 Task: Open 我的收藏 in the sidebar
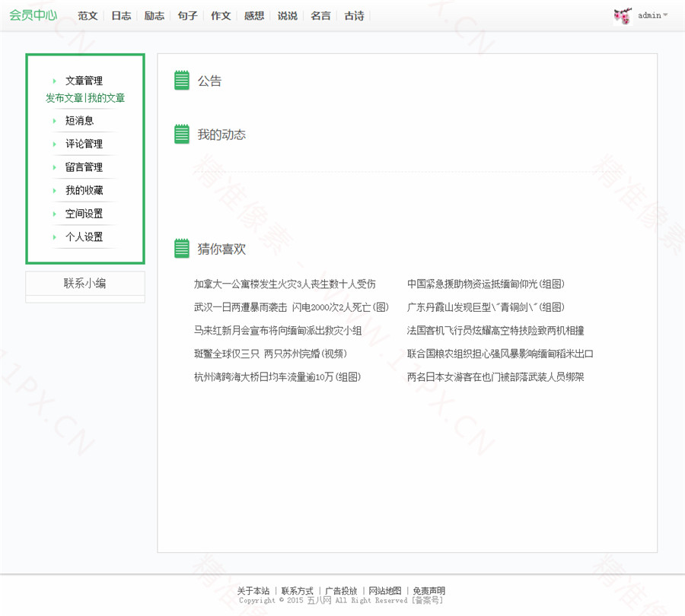pyautogui.click(x=84, y=190)
